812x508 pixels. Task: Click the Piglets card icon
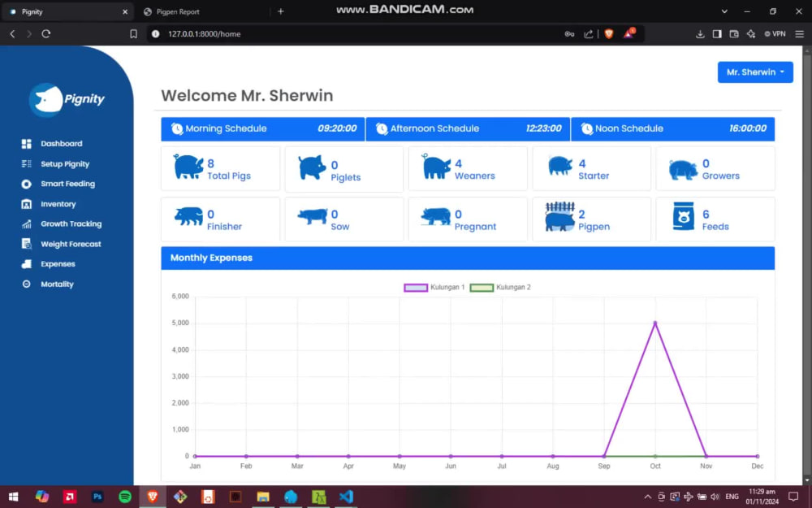(312, 167)
